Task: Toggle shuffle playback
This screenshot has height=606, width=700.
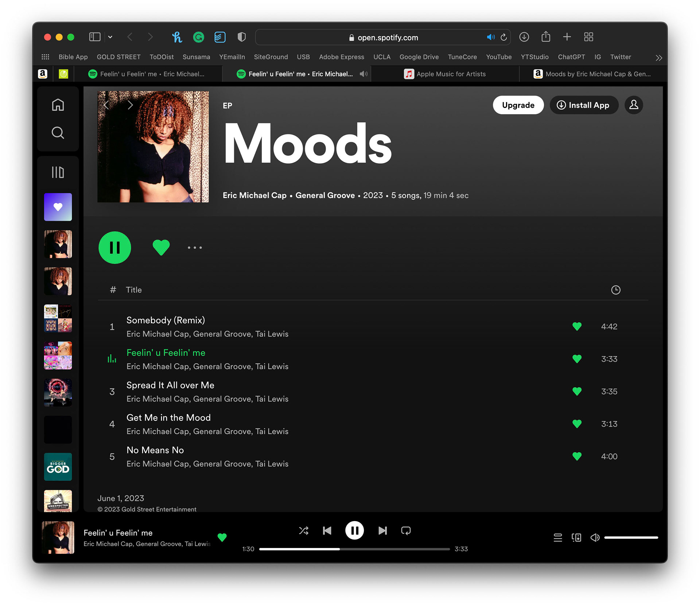Action: pyautogui.click(x=304, y=531)
